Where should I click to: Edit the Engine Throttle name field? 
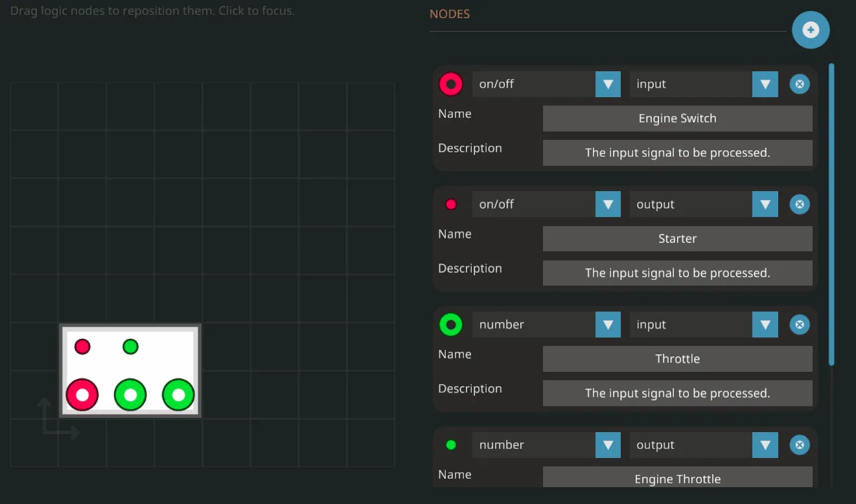point(677,478)
